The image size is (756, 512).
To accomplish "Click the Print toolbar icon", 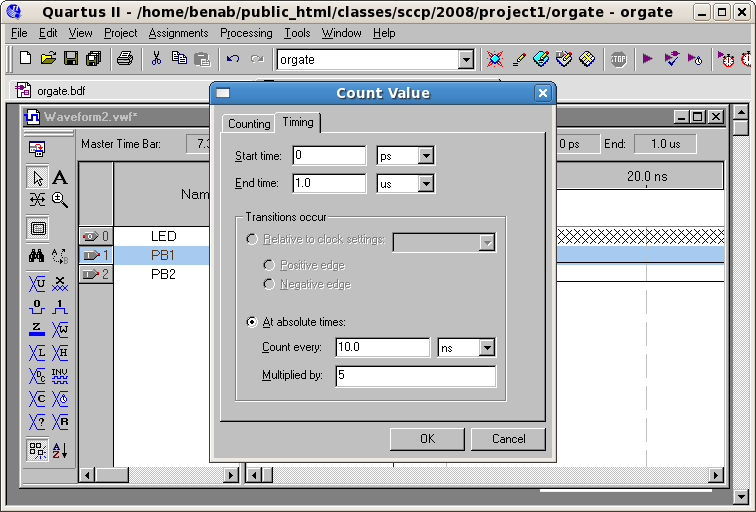I will 125,59.
